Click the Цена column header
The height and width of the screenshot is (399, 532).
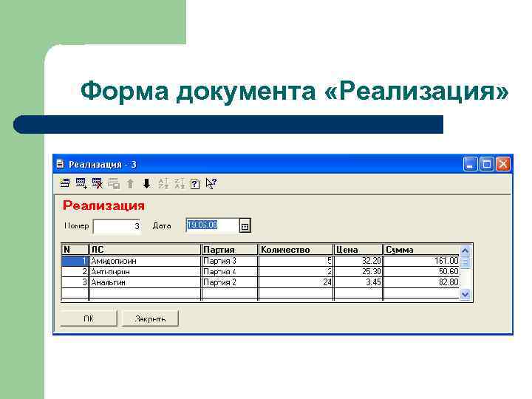[x=358, y=250]
